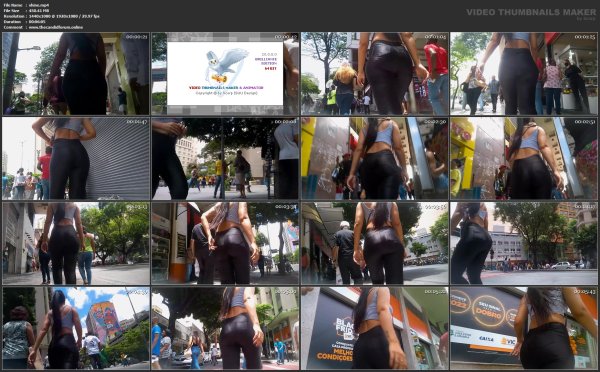
Task: Click the Comment line with the website address
Action: [43, 27]
